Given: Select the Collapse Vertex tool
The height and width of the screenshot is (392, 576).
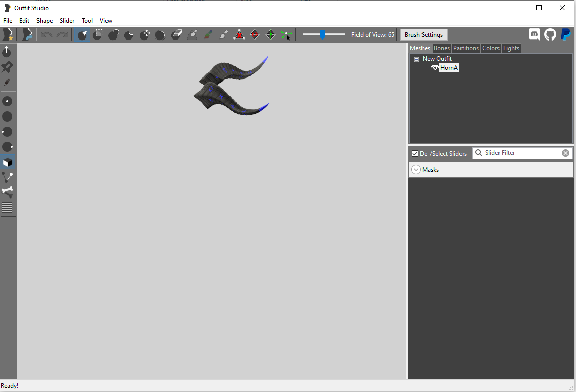Looking at the screenshot, I should click(x=239, y=34).
